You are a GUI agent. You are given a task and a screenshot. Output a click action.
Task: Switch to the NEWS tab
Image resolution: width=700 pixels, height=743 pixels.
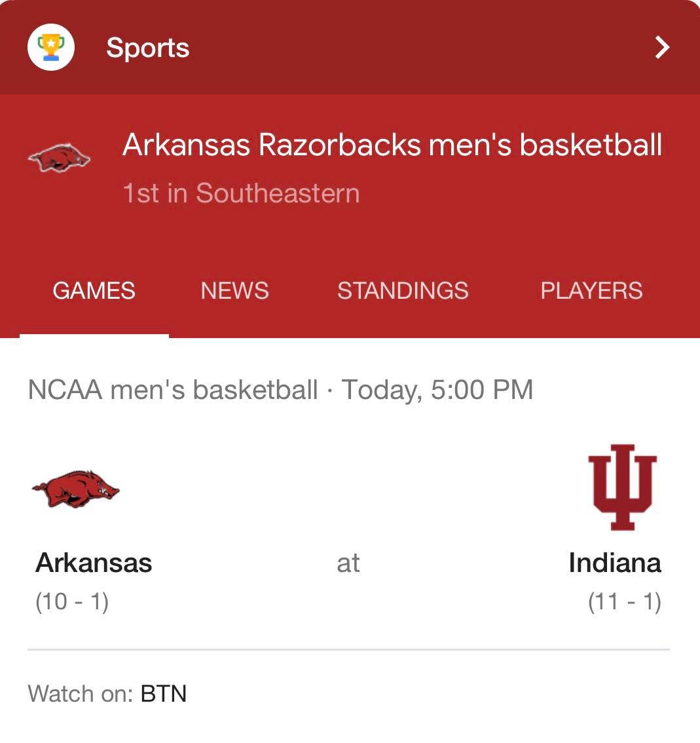click(234, 290)
